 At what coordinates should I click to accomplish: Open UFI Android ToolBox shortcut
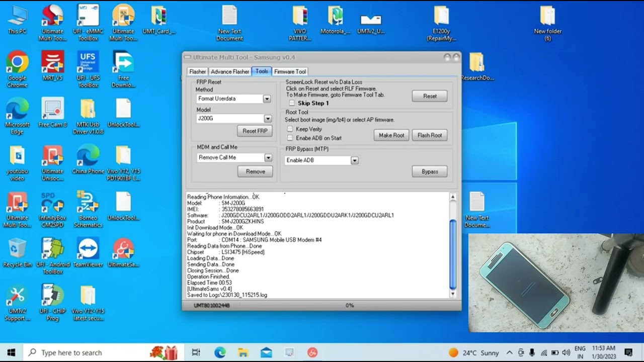[53, 256]
